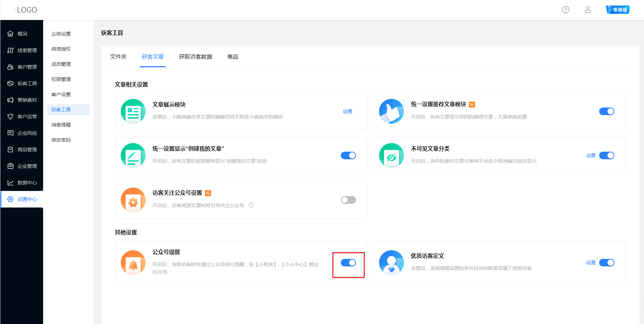Click the 统一设置推荐文章模块 blue hand icon
This screenshot has height=324, width=644.
(x=392, y=111)
